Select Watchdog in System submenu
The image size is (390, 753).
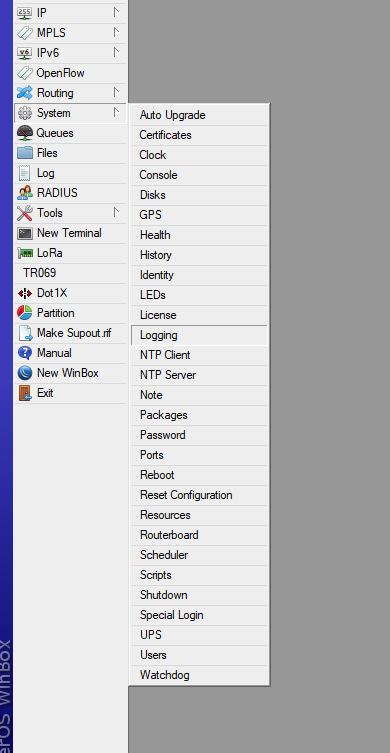199,676
